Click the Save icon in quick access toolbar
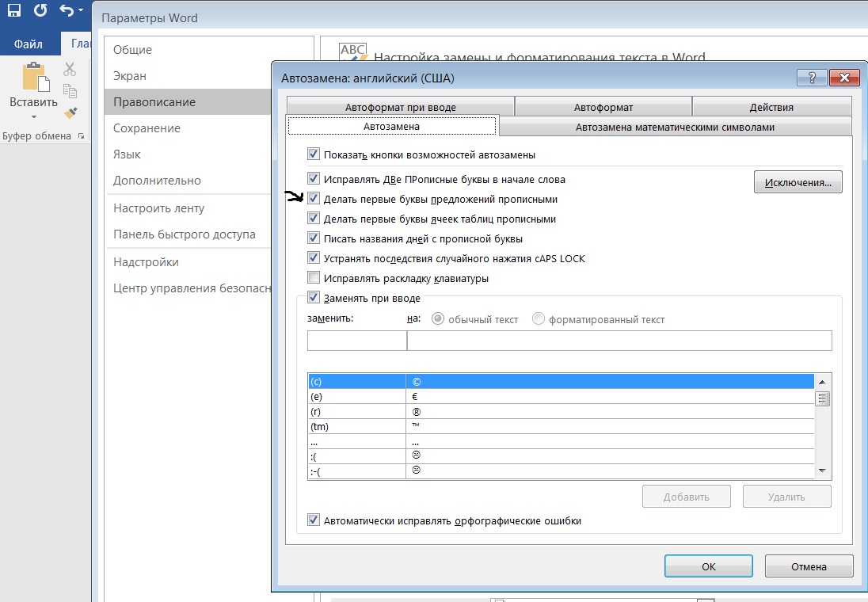 [13, 10]
